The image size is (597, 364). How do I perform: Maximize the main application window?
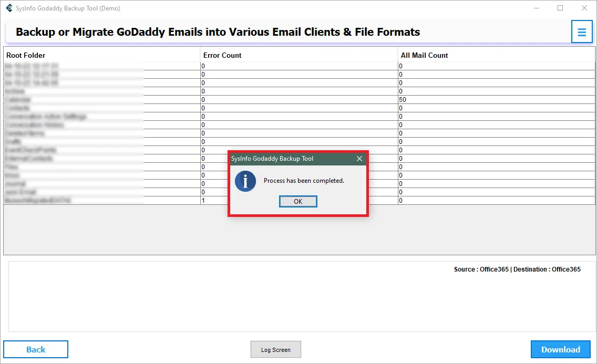(x=560, y=8)
